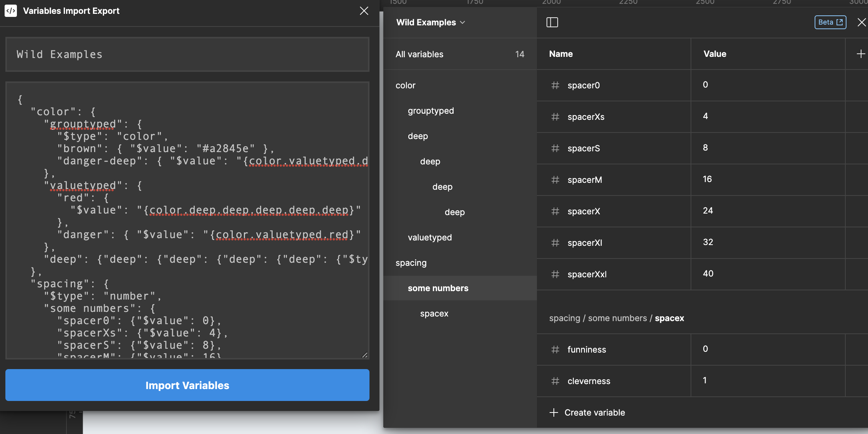Click the number icon next to cleverness

click(x=555, y=381)
